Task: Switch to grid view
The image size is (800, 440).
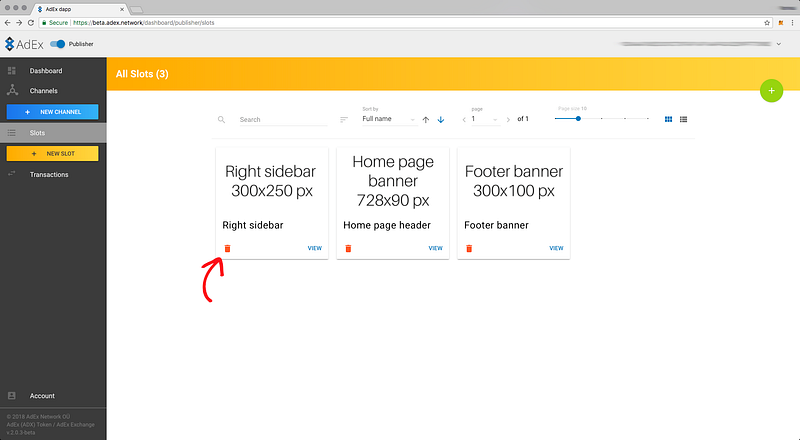Action: pyautogui.click(x=668, y=119)
